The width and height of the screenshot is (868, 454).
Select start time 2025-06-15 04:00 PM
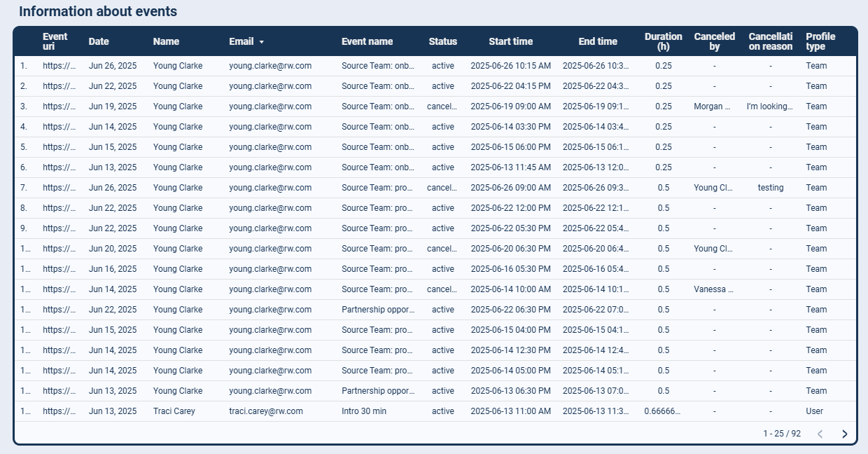[510, 330]
